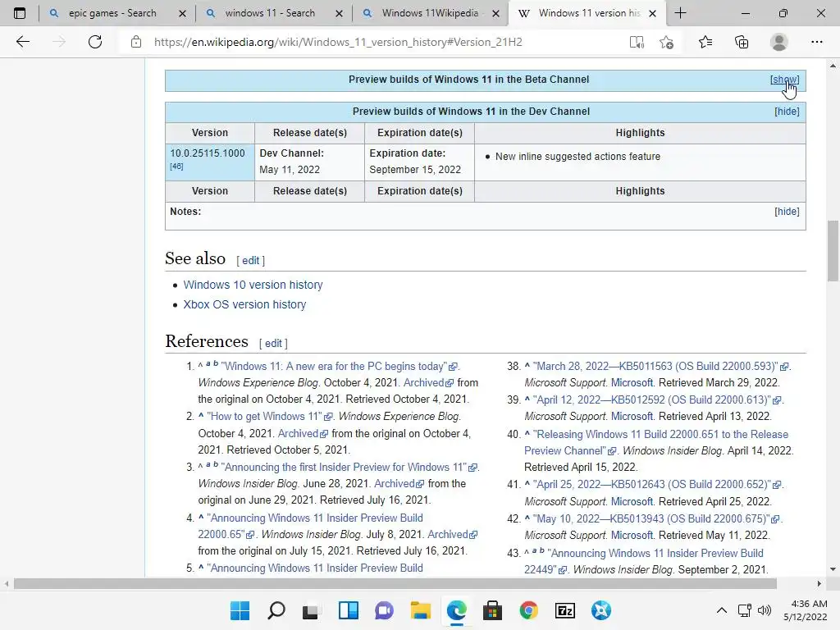Close the Windows 11 version history tab
Image resolution: width=840 pixels, height=630 pixels.
click(652, 13)
